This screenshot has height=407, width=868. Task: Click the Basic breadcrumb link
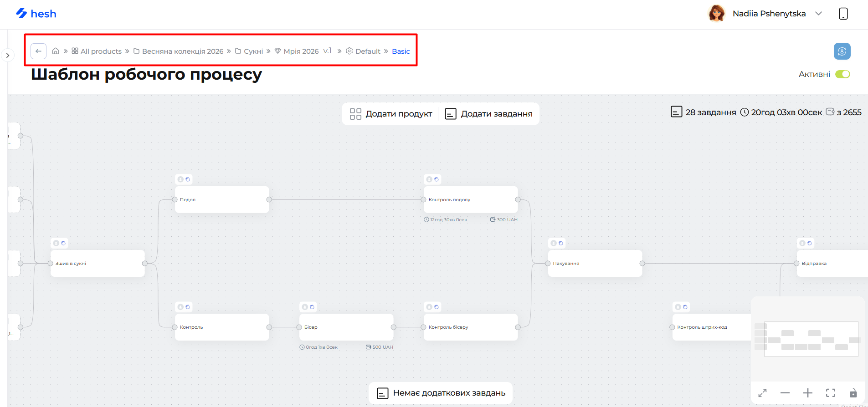coord(401,51)
